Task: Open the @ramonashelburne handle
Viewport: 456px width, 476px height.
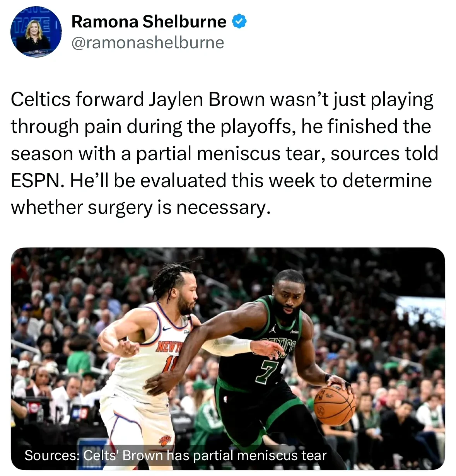Action: pos(148,43)
